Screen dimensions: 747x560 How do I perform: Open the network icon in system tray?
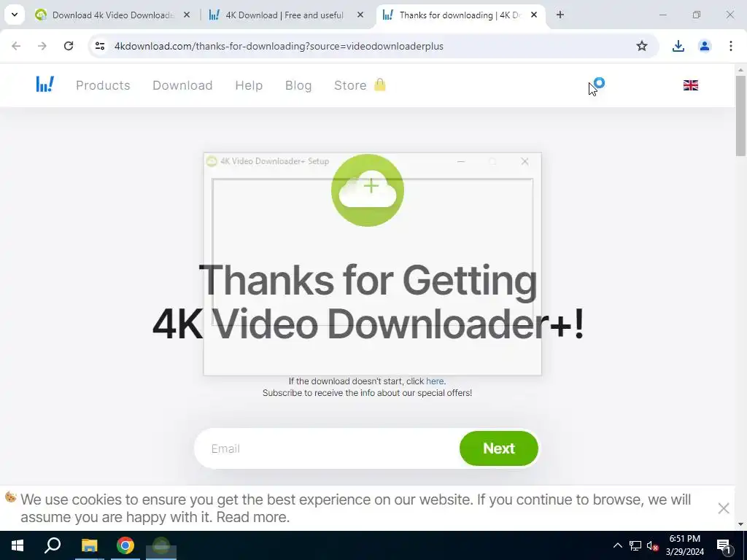tap(635, 545)
